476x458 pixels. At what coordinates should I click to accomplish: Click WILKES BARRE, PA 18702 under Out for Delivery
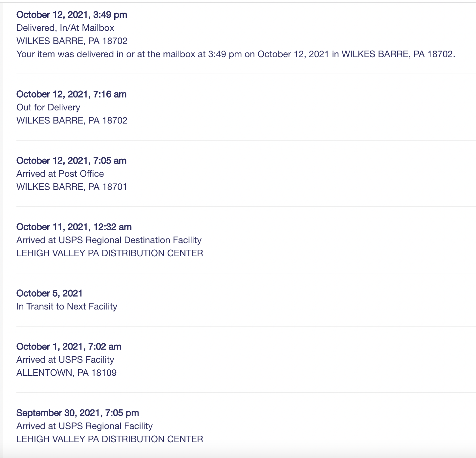[72, 121]
